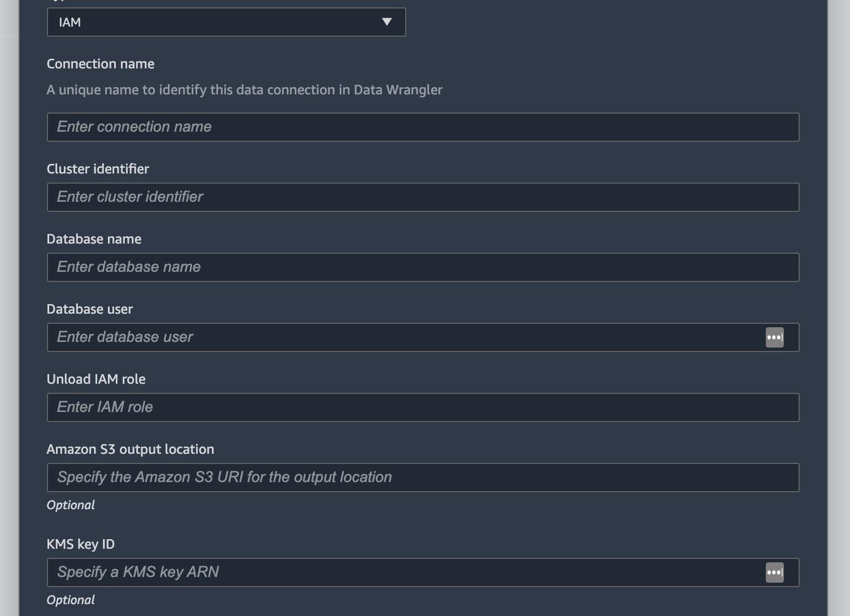Viewport: 850px width, 616px height.
Task: Open the IAM type dropdown
Action: (x=226, y=23)
